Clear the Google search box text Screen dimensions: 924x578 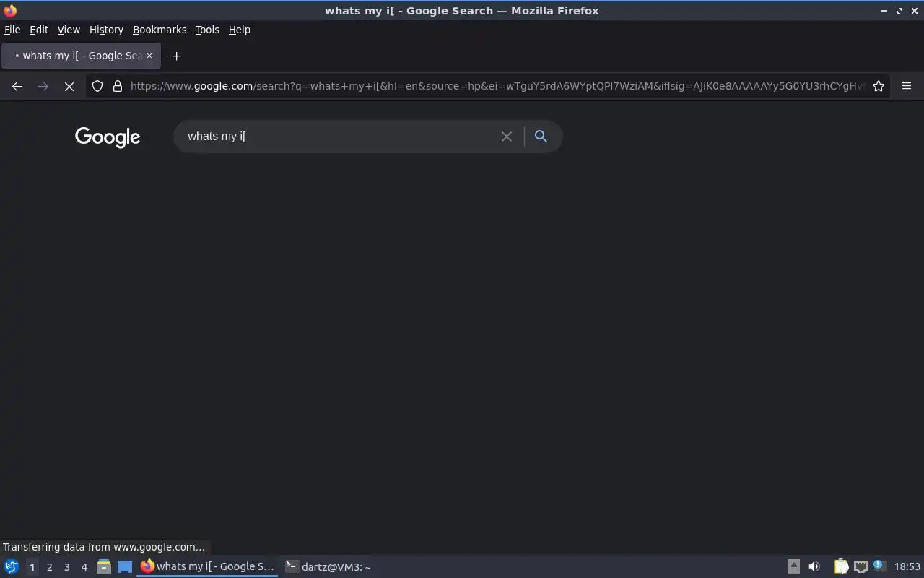(507, 137)
